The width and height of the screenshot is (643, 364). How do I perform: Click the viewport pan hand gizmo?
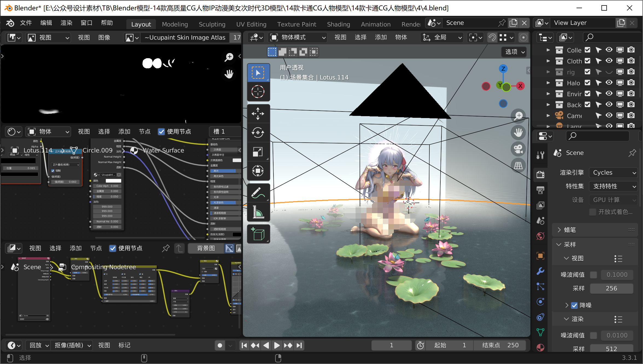point(518,133)
